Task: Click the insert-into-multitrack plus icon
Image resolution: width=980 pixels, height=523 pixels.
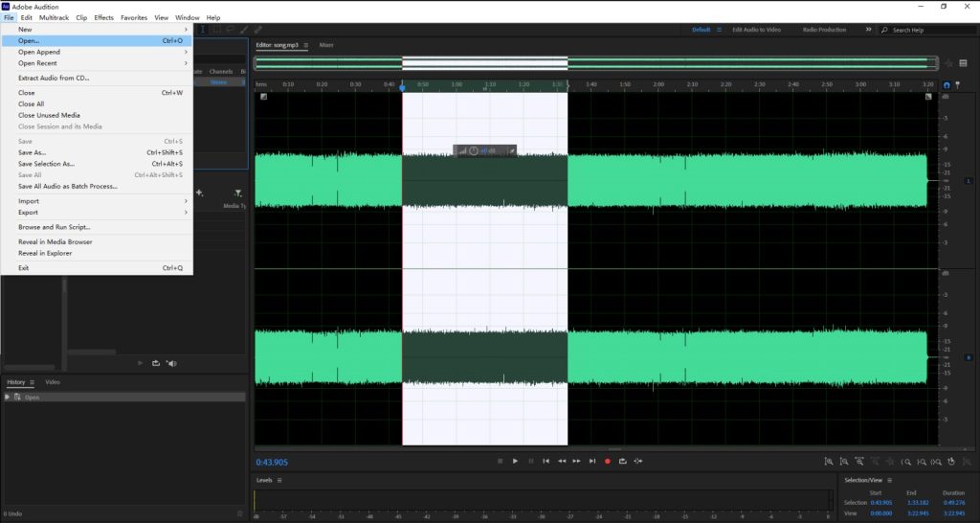Action: [199, 193]
